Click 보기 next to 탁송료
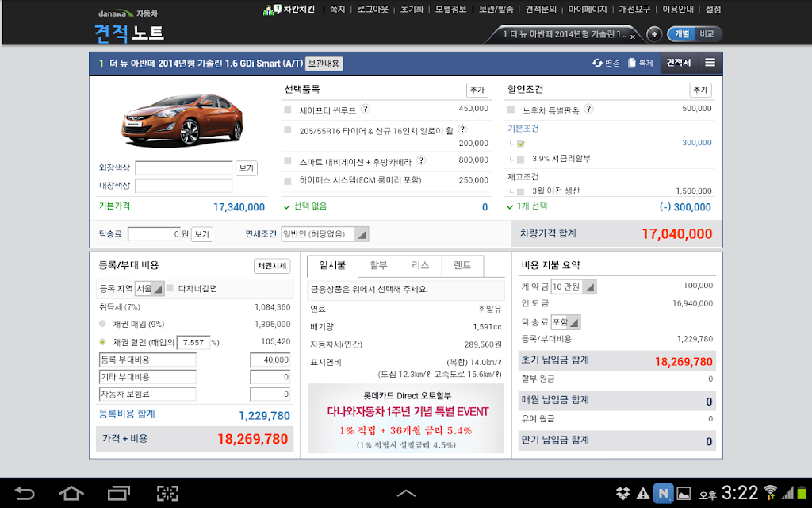This screenshot has width=812, height=508. [202, 234]
